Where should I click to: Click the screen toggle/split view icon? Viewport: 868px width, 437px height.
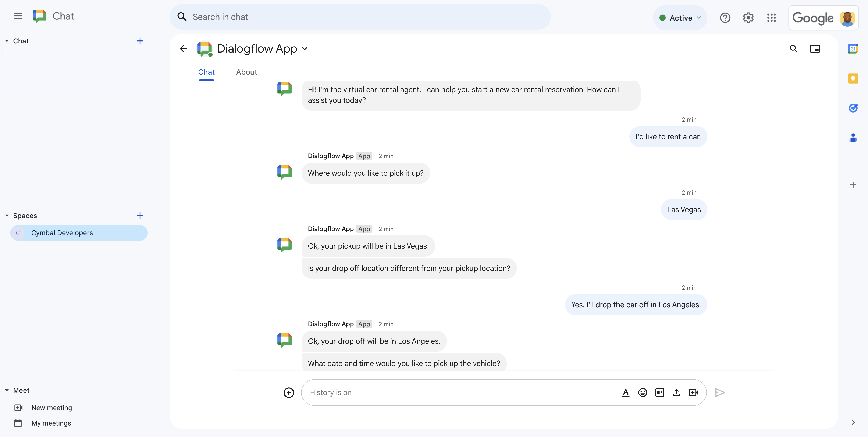(x=815, y=49)
